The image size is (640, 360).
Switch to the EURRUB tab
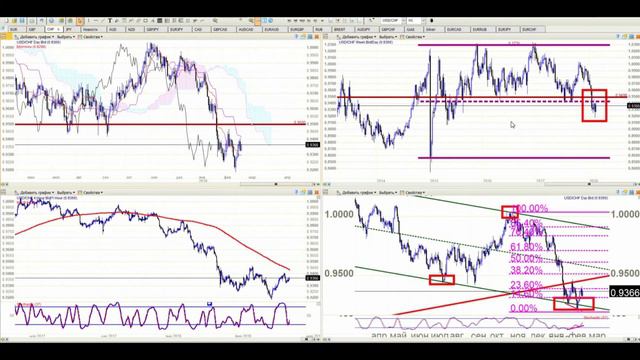click(x=482, y=29)
